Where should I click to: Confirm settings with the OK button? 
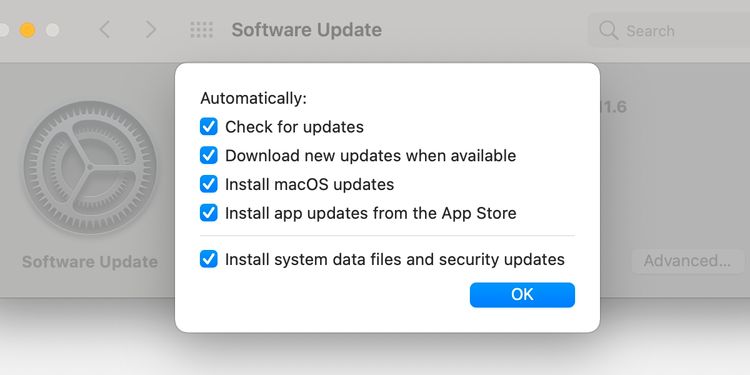click(x=522, y=295)
